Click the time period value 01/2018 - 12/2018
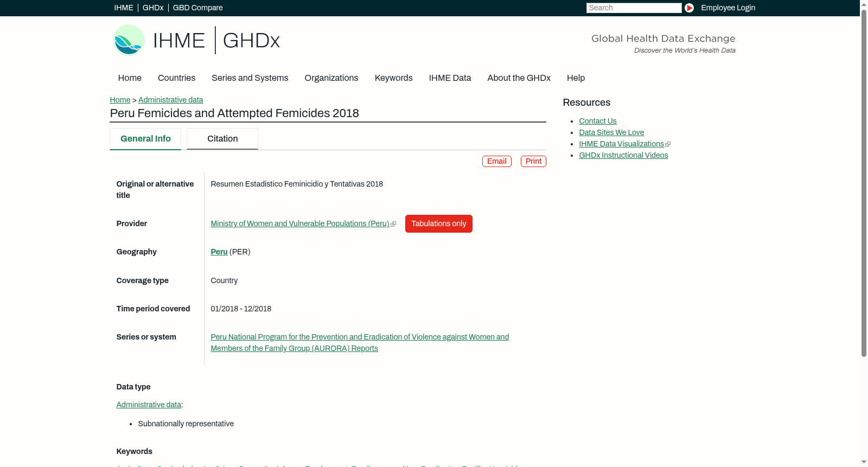868x467 pixels. 241,309
